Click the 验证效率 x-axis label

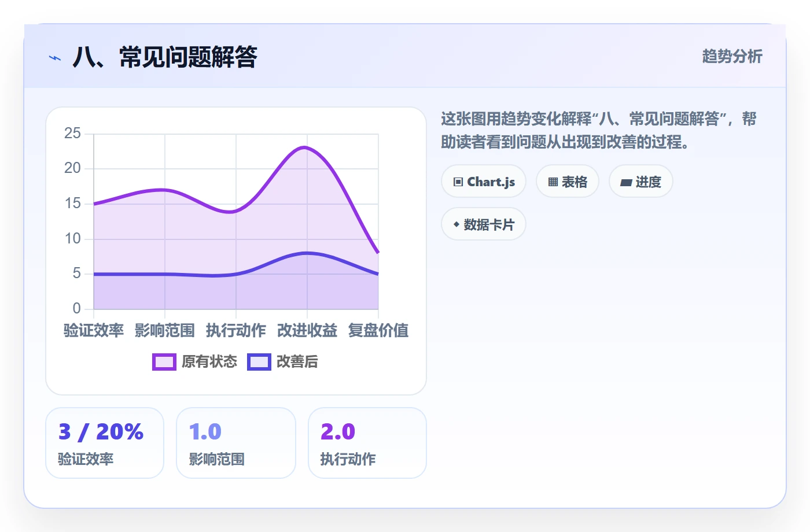[94, 330]
